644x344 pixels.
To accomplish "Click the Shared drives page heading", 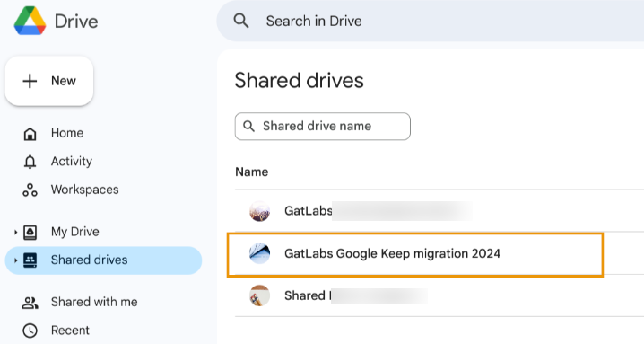I will (x=299, y=80).
